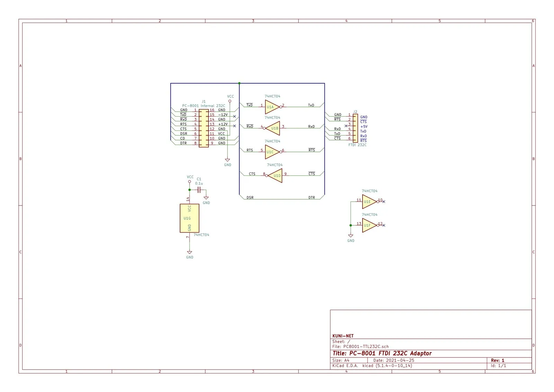The width and height of the screenshot is (554, 392).
Task: Click the Size: A4 field
Action: (341, 360)
